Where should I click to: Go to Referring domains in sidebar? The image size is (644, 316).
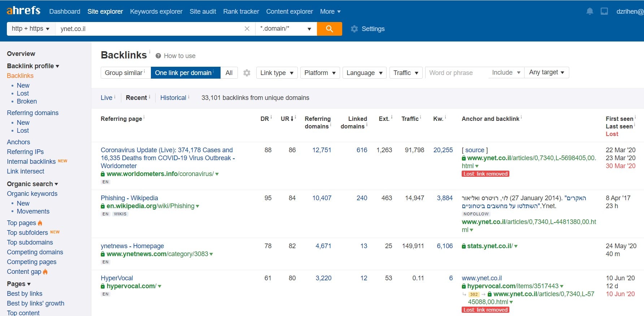pos(32,113)
